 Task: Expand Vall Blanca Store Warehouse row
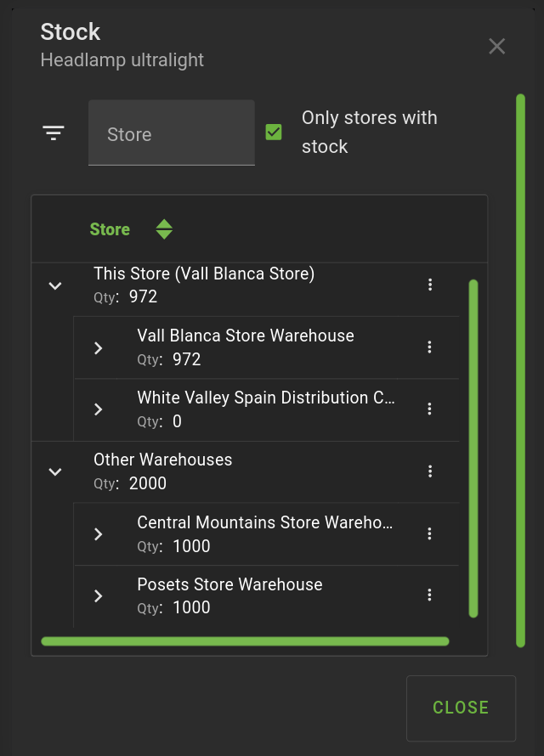[x=99, y=347]
